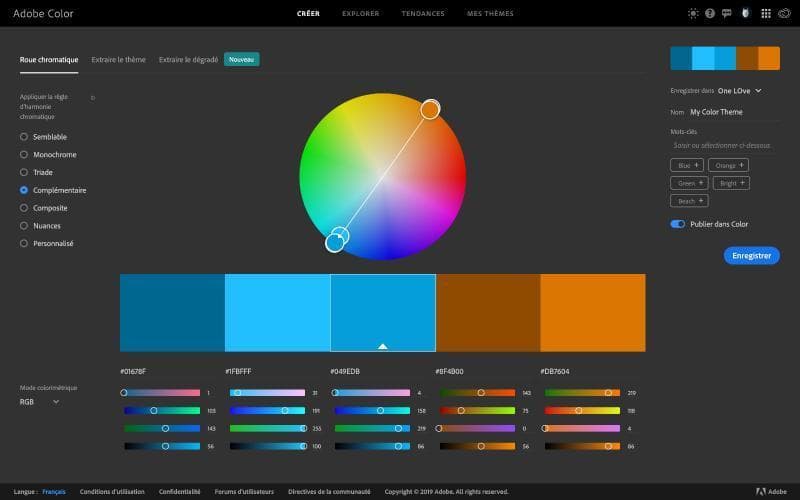Screen dimensions: 800x500
Task: Open Conditions d'utilisation link
Action: point(112,492)
